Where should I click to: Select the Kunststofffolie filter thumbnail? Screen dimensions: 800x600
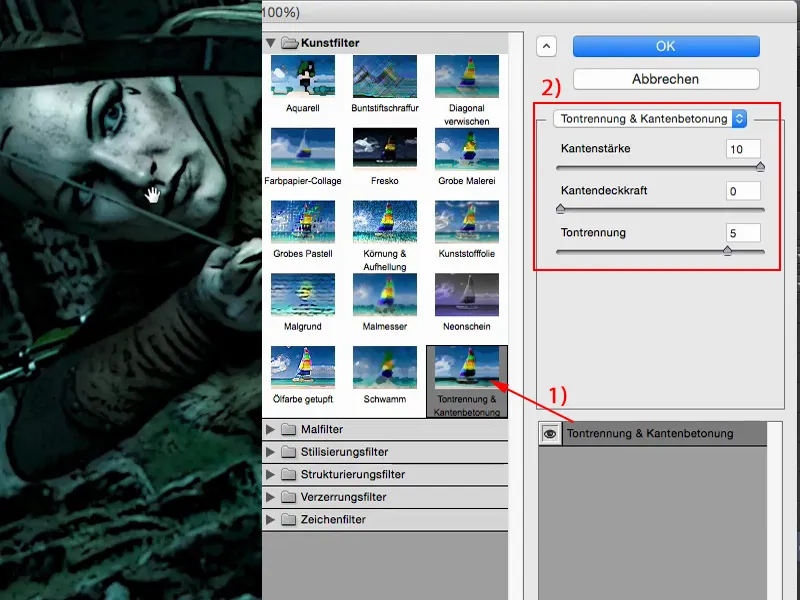466,222
